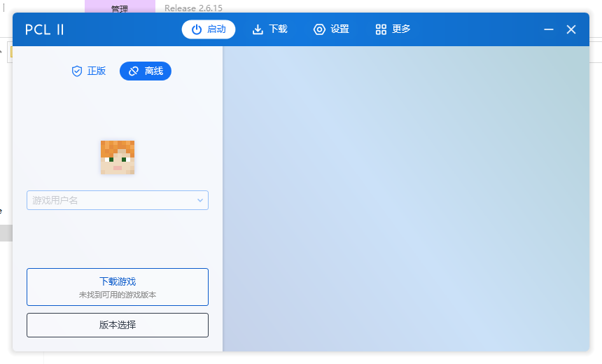
Task: Click the PCL II logo title
Action: [x=45, y=29]
